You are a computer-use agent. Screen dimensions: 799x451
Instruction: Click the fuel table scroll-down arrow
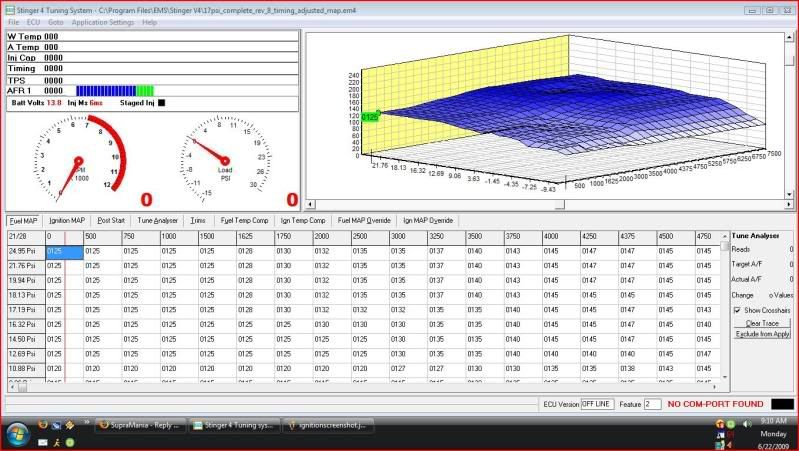coord(725,378)
